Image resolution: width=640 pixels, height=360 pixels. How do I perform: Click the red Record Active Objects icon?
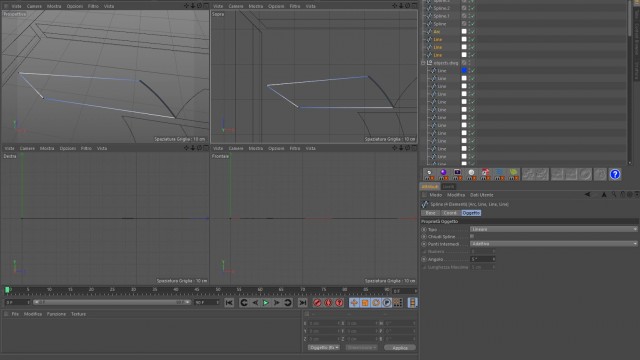[317, 302]
